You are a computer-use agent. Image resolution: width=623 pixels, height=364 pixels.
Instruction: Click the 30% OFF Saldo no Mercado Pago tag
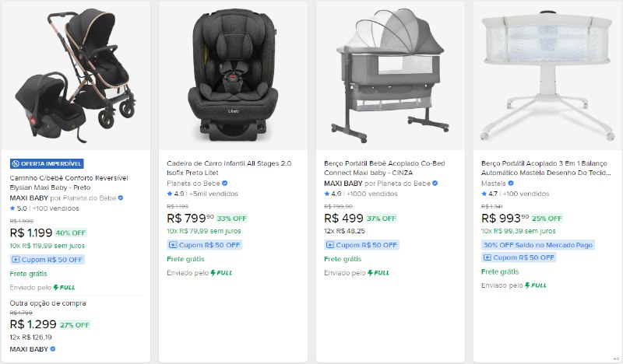point(537,245)
